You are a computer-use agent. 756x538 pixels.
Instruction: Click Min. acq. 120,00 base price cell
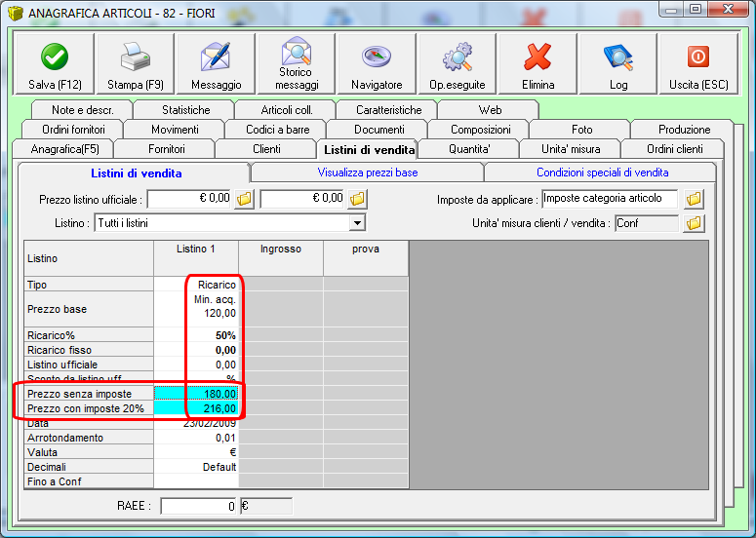coord(196,309)
